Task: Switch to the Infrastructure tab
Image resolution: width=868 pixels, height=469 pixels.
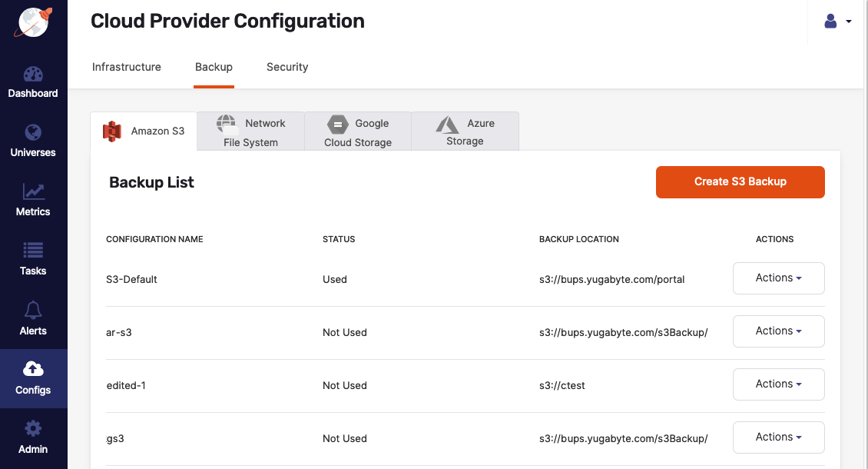Action: pos(126,67)
